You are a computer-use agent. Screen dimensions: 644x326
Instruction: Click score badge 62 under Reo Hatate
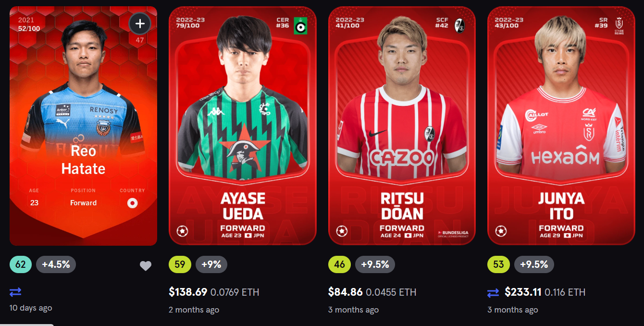(x=21, y=264)
